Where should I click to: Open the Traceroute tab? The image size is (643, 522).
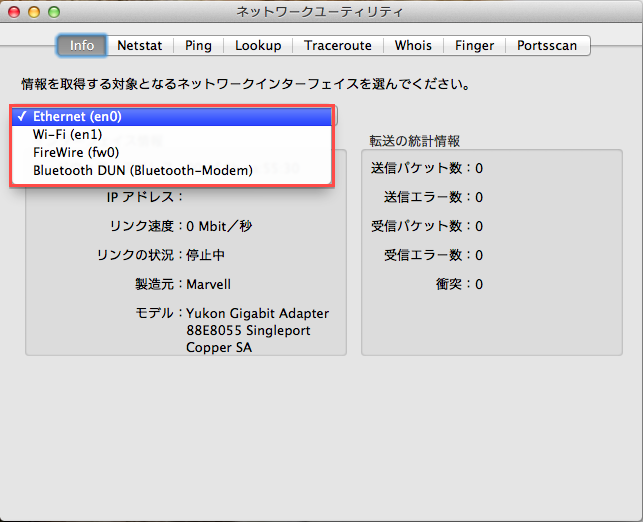[338, 45]
